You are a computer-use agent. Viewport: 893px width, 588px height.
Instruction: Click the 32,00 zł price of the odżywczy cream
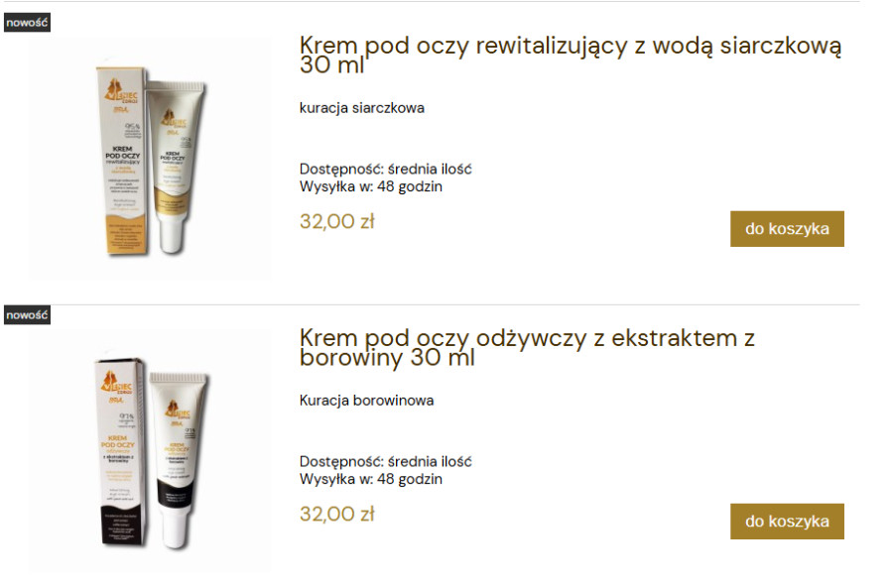click(x=336, y=514)
